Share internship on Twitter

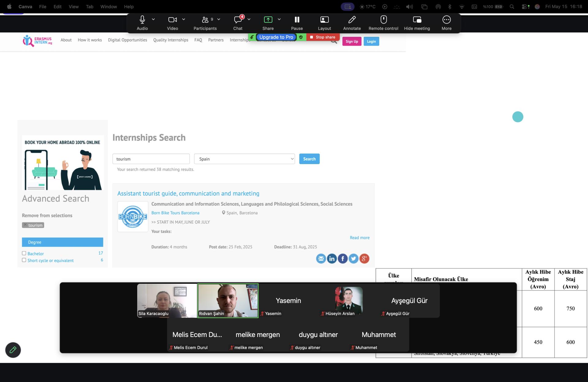click(x=353, y=259)
